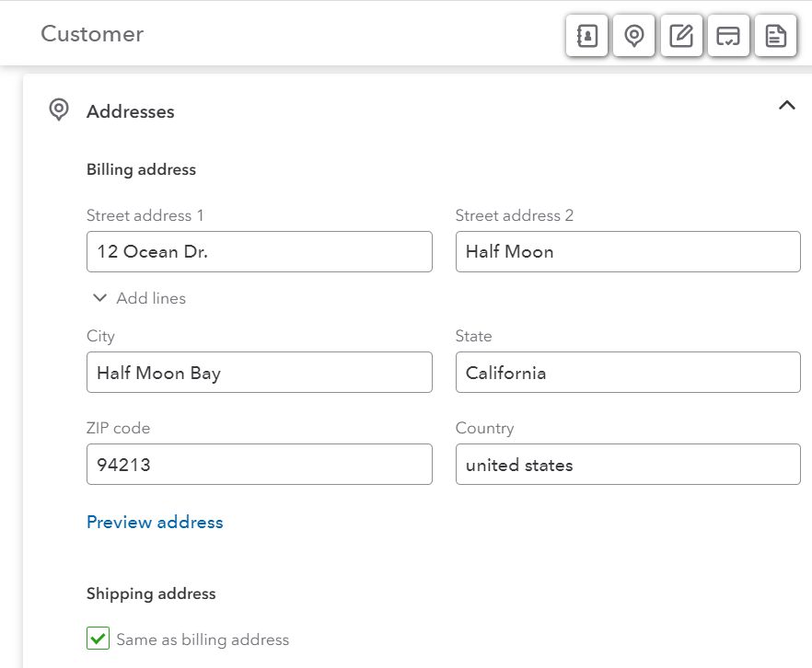Focus the Country field
This screenshot has width=812, height=668.
pos(628,464)
